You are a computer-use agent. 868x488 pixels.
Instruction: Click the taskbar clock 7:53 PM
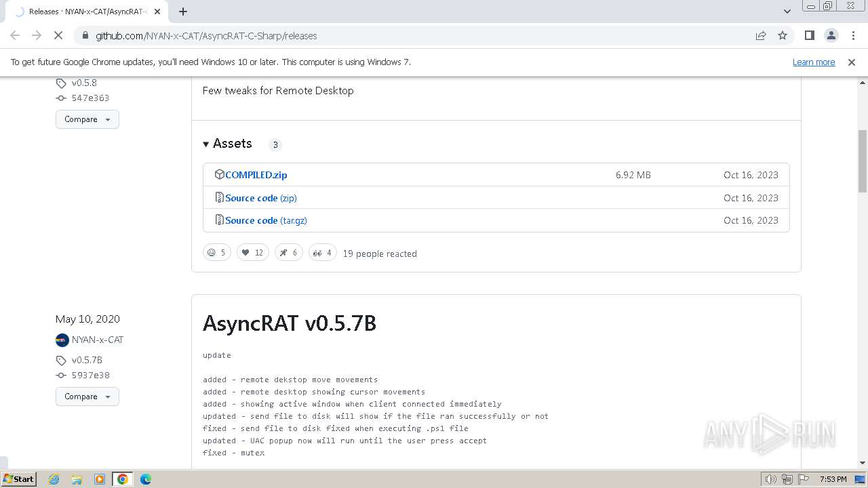point(833,479)
